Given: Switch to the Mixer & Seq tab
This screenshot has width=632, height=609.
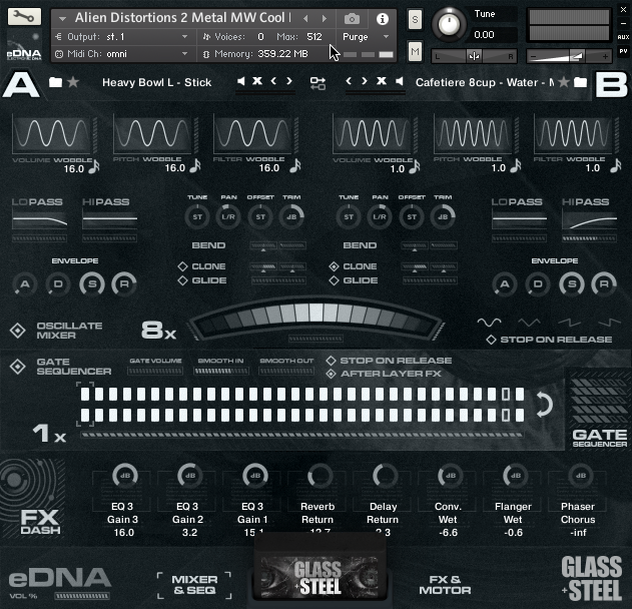Looking at the screenshot, I should pos(194,585).
